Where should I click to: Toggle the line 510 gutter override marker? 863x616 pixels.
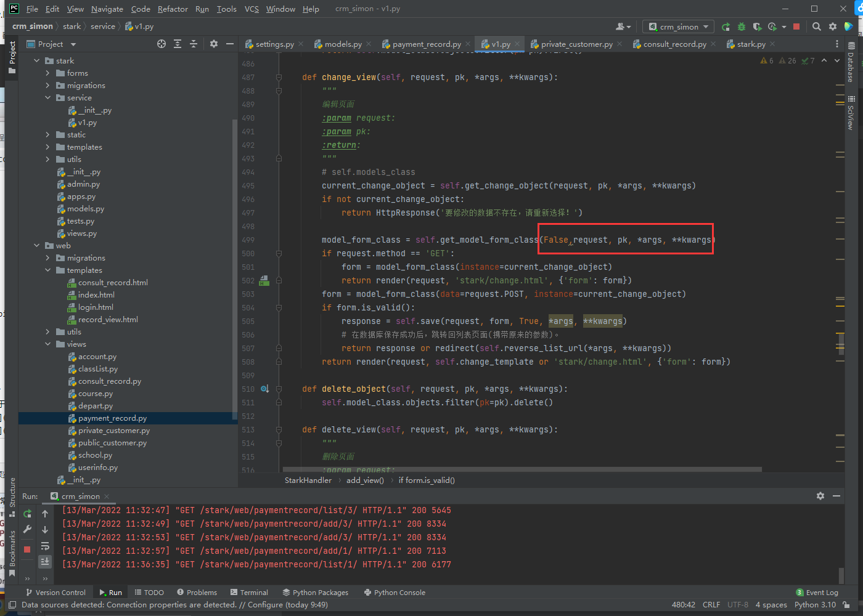pyautogui.click(x=264, y=389)
